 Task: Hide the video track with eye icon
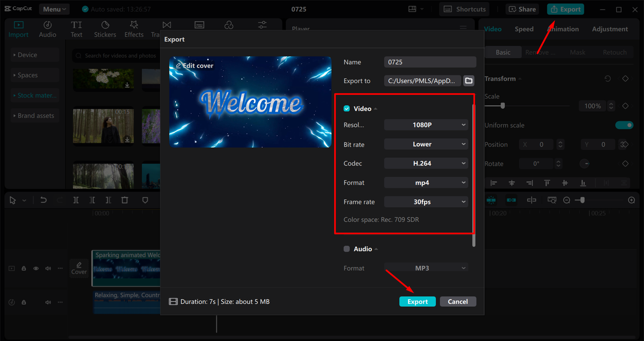coord(36,269)
